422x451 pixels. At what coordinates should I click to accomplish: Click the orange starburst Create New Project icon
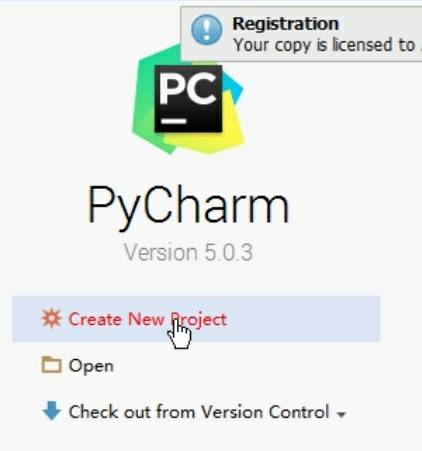pos(51,318)
